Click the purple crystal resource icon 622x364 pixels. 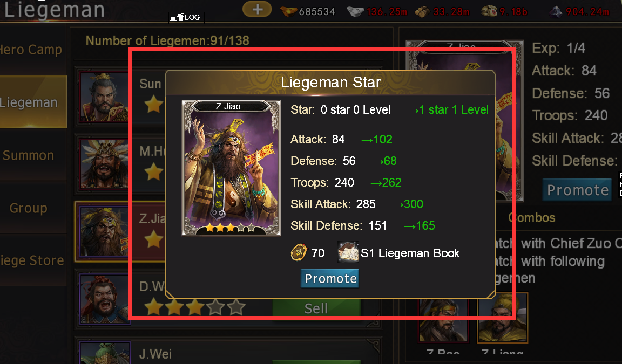tap(556, 12)
